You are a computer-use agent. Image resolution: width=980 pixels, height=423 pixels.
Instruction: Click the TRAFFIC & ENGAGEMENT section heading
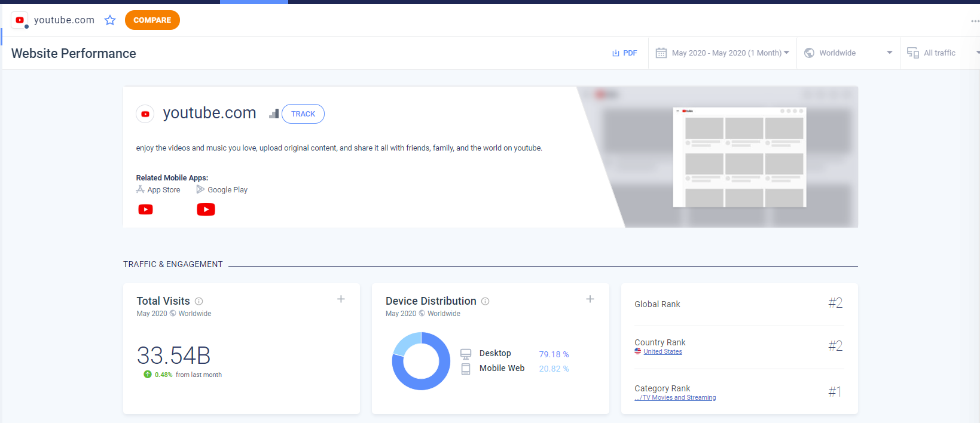[x=173, y=264]
